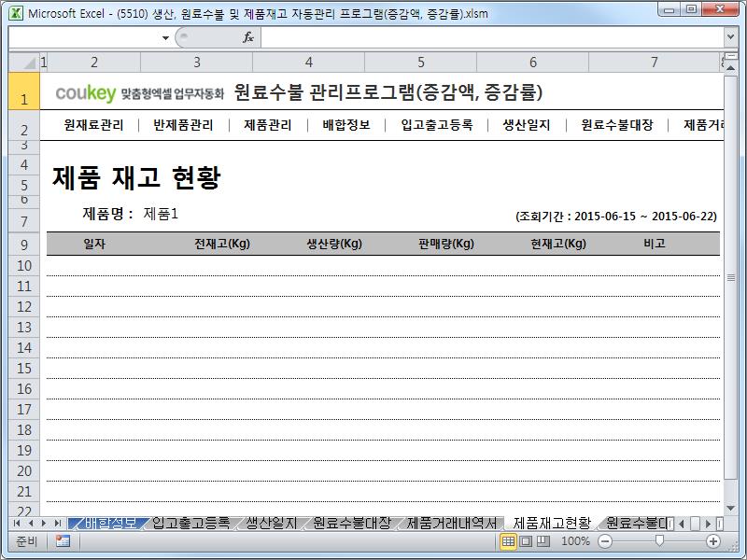Switch to the 제품거래내역서 sheet tab
Viewport: 747px width, 560px height.
[x=452, y=524]
